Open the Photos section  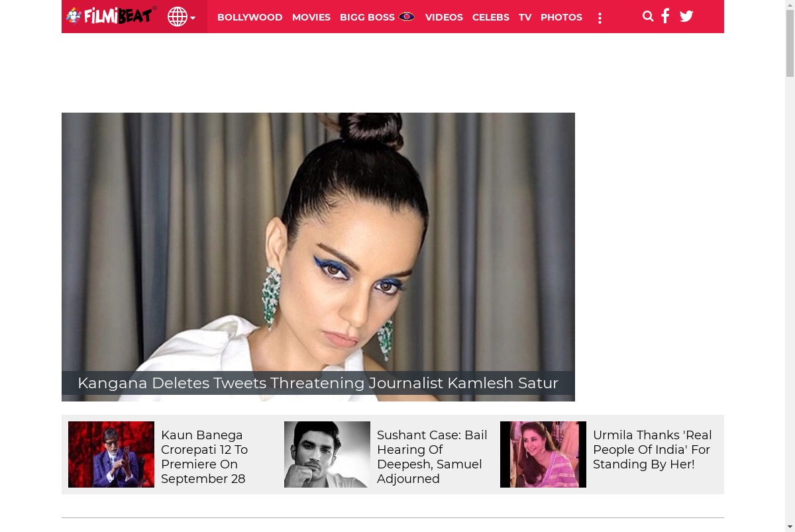(x=561, y=17)
